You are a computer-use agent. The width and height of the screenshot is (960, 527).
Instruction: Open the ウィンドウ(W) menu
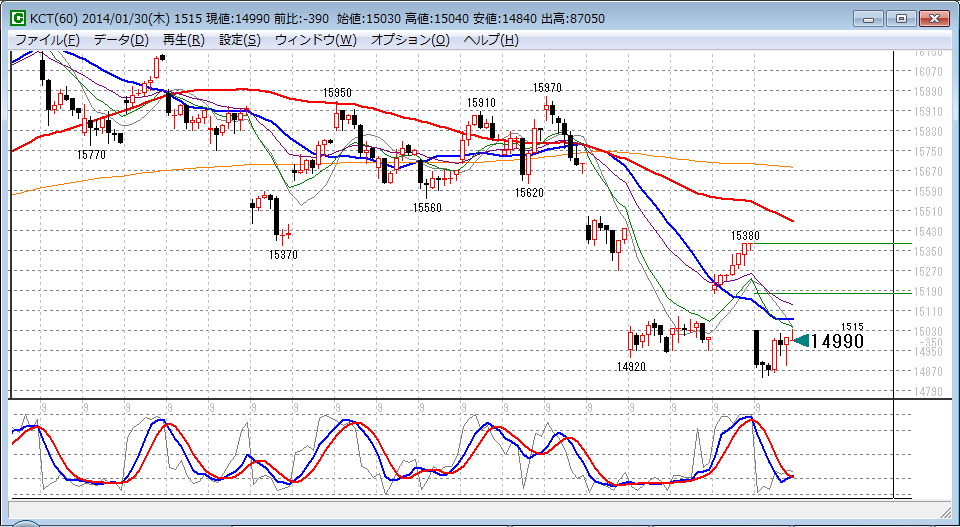[x=315, y=40]
